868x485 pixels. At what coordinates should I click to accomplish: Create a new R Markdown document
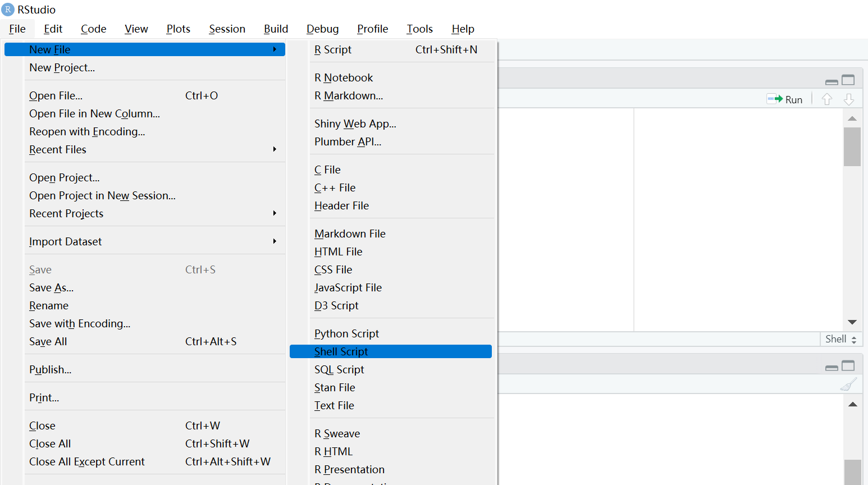point(348,95)
